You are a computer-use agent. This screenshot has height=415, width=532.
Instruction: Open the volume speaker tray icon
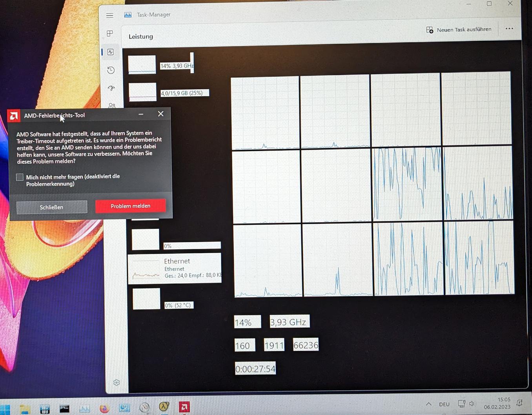tap(472, 403)
